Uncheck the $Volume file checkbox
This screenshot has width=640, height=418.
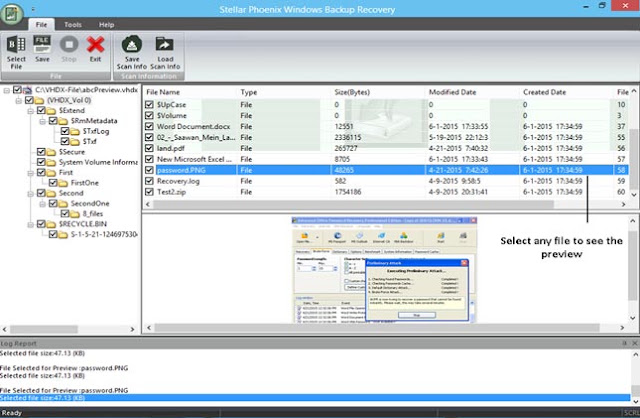(x=149, y=116)
